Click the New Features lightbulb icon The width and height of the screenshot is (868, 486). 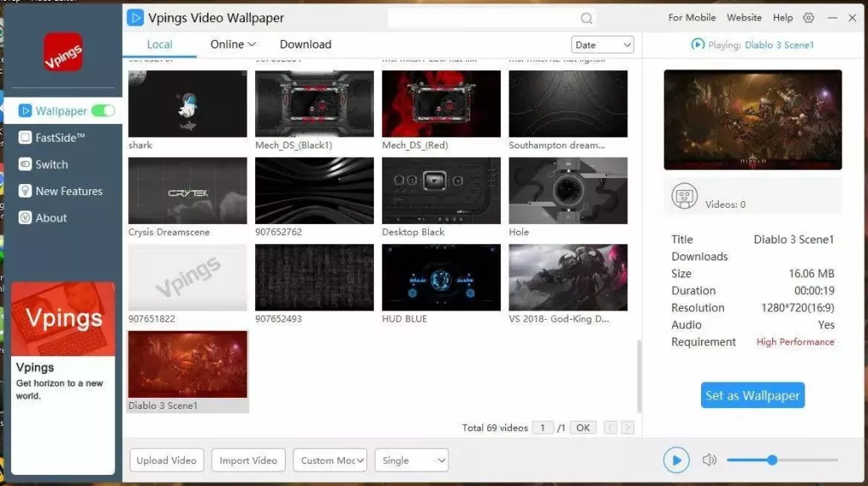(25, 191)
